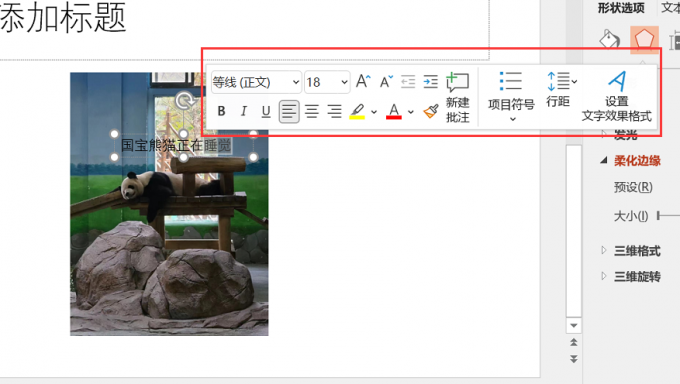
Task: Click the increase indent icon
Action: 431,82
